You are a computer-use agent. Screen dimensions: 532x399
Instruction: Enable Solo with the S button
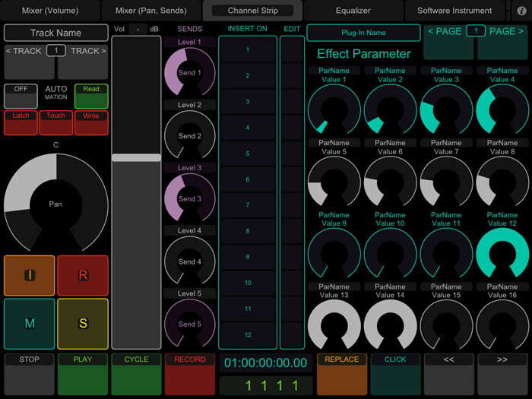83,324
